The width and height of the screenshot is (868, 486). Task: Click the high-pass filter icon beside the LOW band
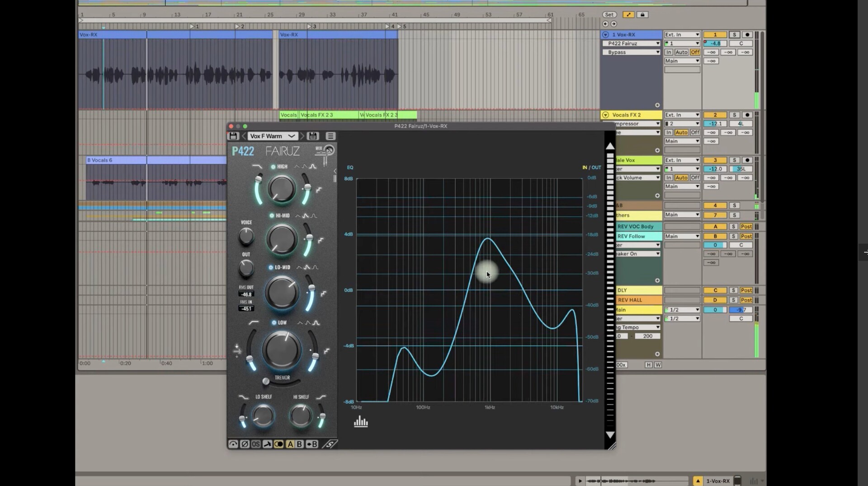coord(254,322)
